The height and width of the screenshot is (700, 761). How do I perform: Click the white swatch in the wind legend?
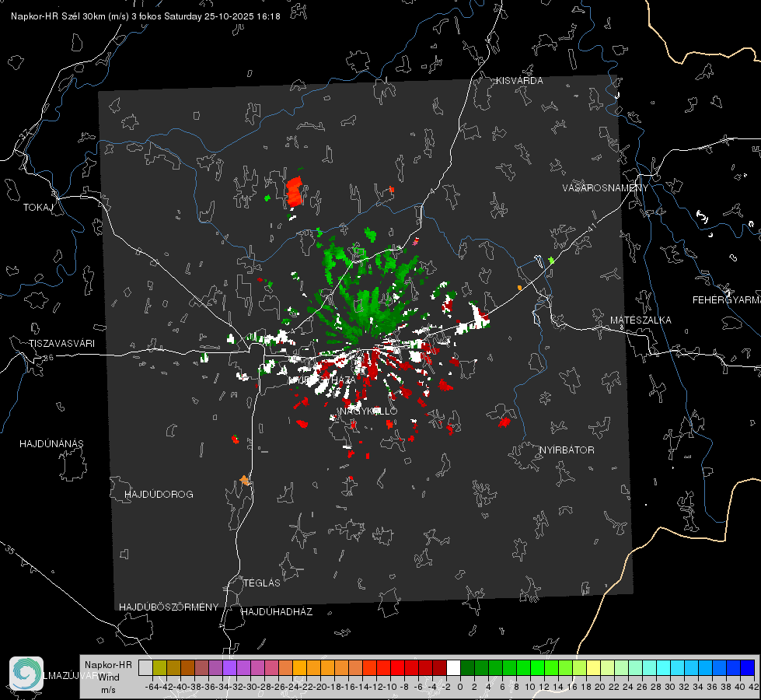coord(453,667)
